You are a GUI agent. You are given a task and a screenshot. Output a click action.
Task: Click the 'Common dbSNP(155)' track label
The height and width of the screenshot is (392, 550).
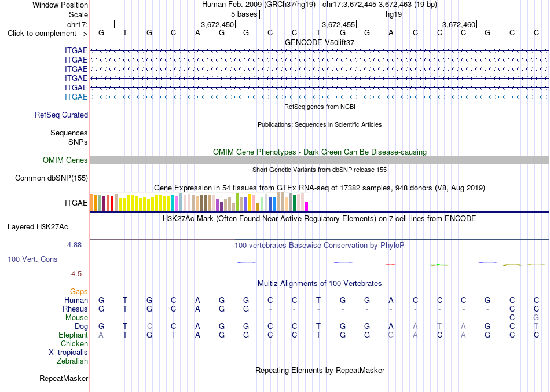(52, 178)
